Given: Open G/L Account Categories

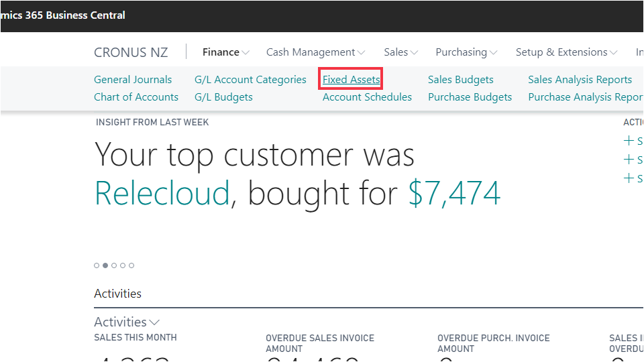Looking at the screenshot, I should 250,79.
